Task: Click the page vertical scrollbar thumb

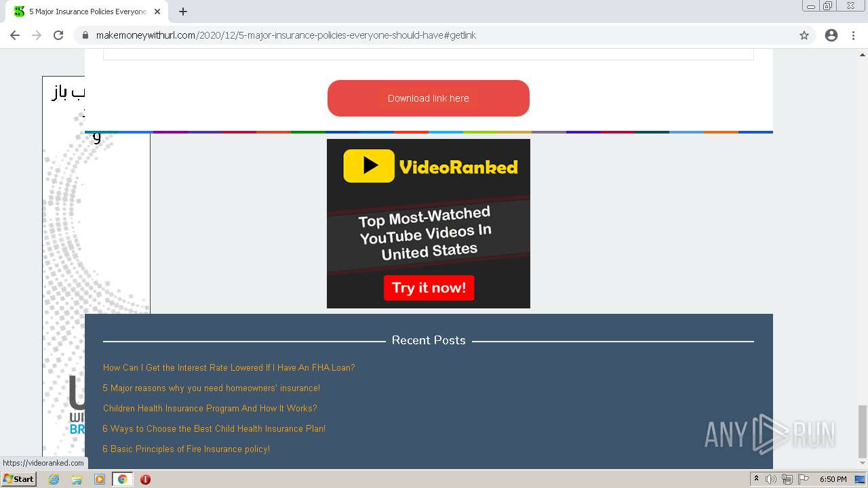Action: point(863,432)
